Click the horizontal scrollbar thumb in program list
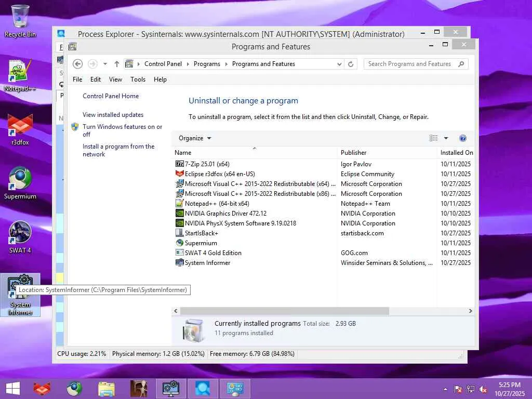The image size is (532, 399). [284, 311]
